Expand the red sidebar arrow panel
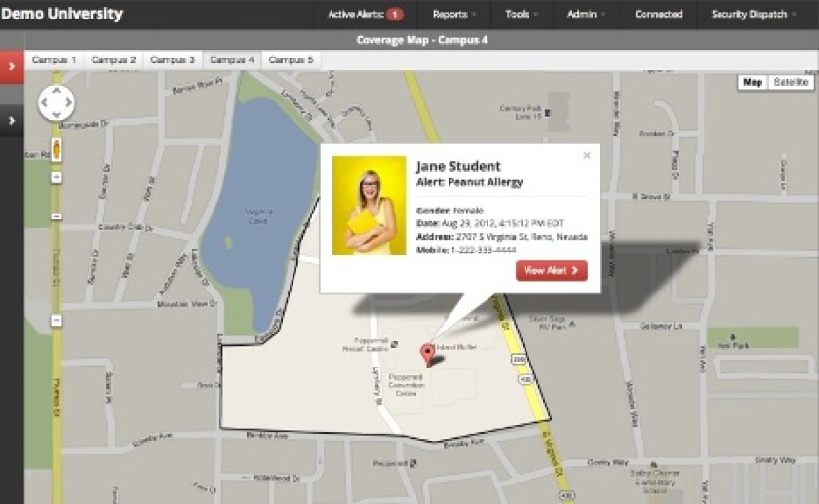Screen dimensions: 819x504 pyautogui.click(x=12, y=66)
